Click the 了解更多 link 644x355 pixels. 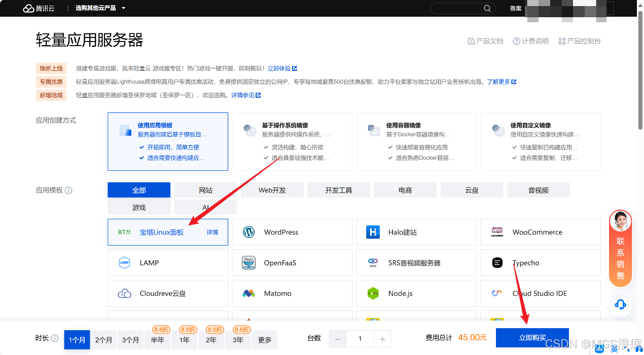(502, 82)
